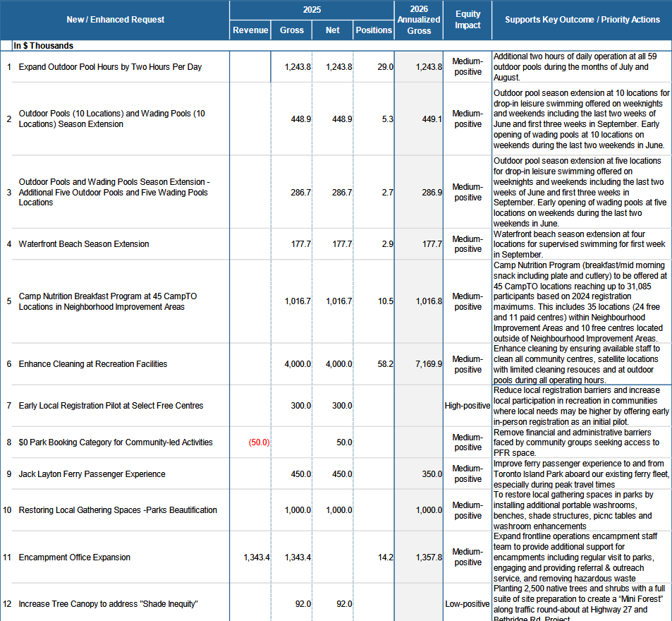Select the Net column header
Image resolution: width=672 pixels, height=621 pixels.
332,30
